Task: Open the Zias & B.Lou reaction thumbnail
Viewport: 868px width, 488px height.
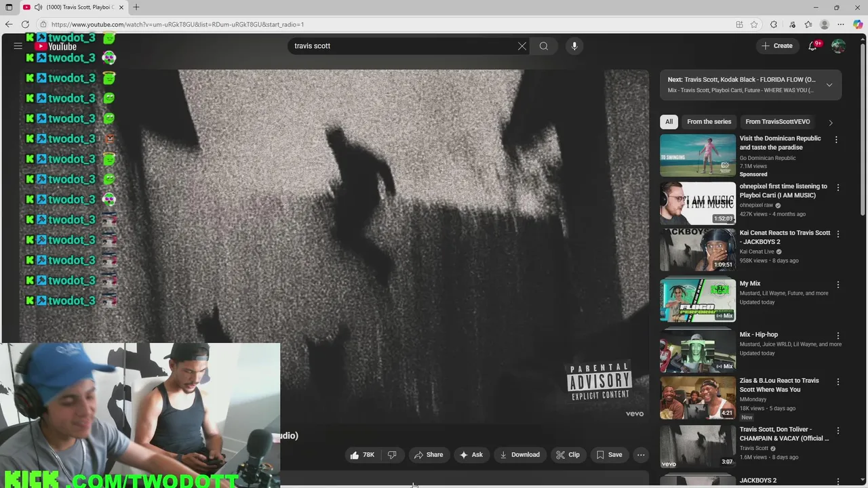Action: click(x=698, y=398)
